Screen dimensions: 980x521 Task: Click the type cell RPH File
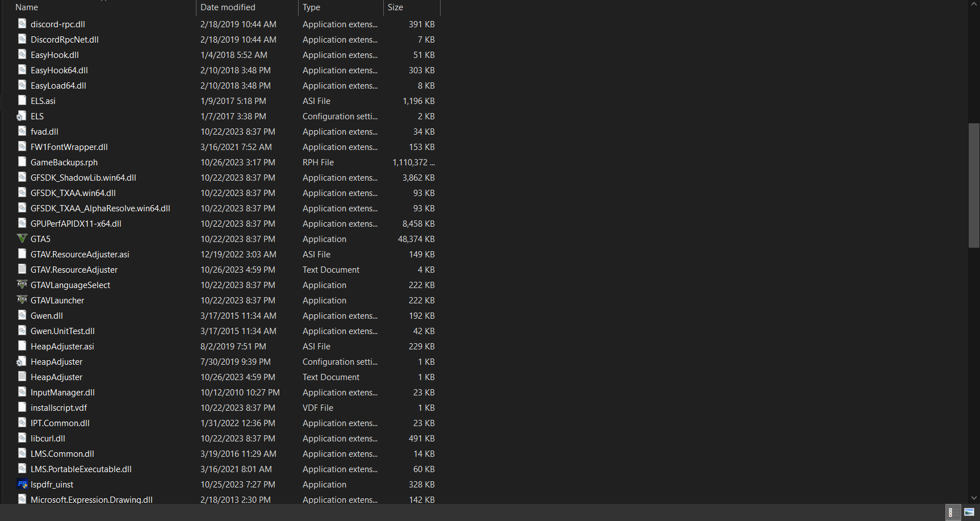coord(318,162)
